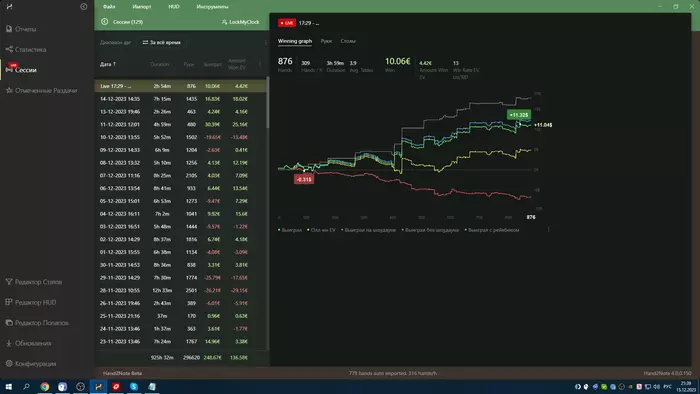Select the 13-12-2023 19:46 session
This screenshot has width=700, height=394.
pyautogui.click(x=181, y=112)
